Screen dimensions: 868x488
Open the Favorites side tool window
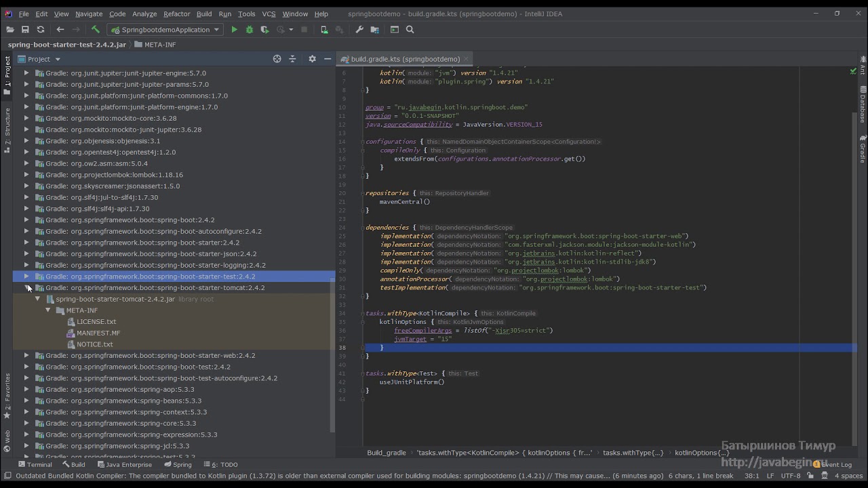tap(7, 396)
